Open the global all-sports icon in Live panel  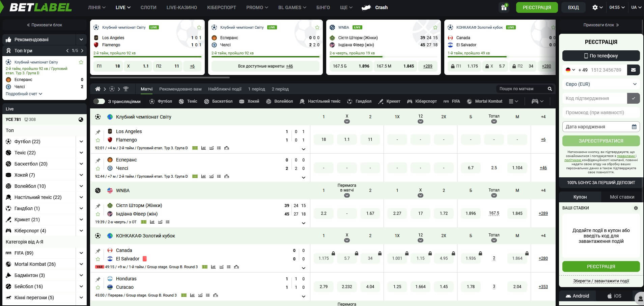click(81, 120)
